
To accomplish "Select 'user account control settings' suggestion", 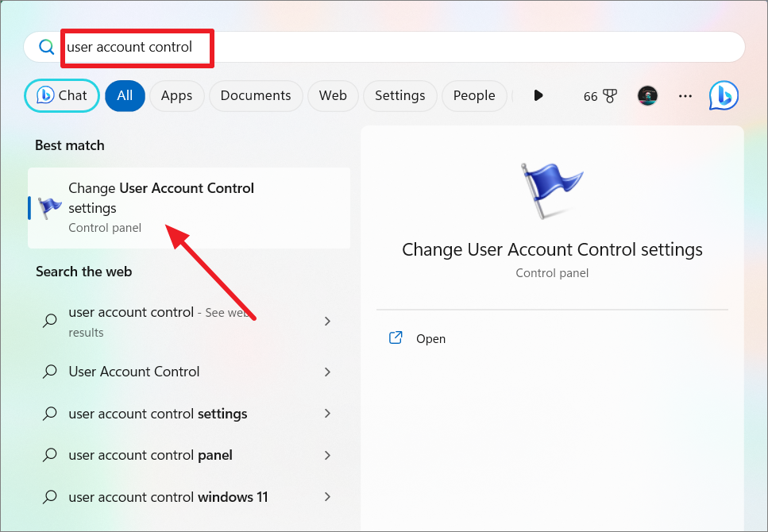I will tap(189, 414).
